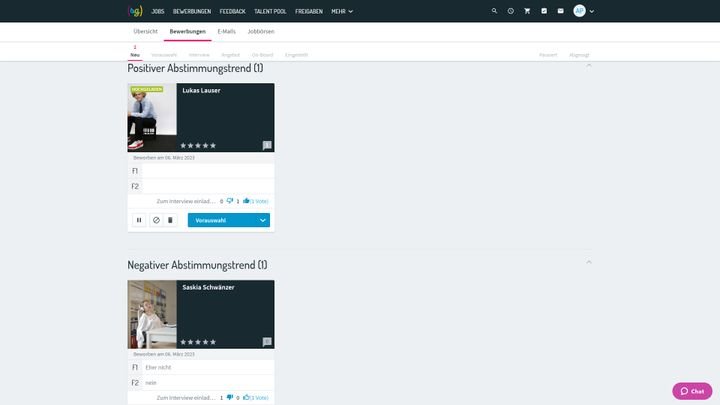Switch to the E-Mails tab
Image resolution: width=720 pixels, height=405 pixels.
(227, 31)
